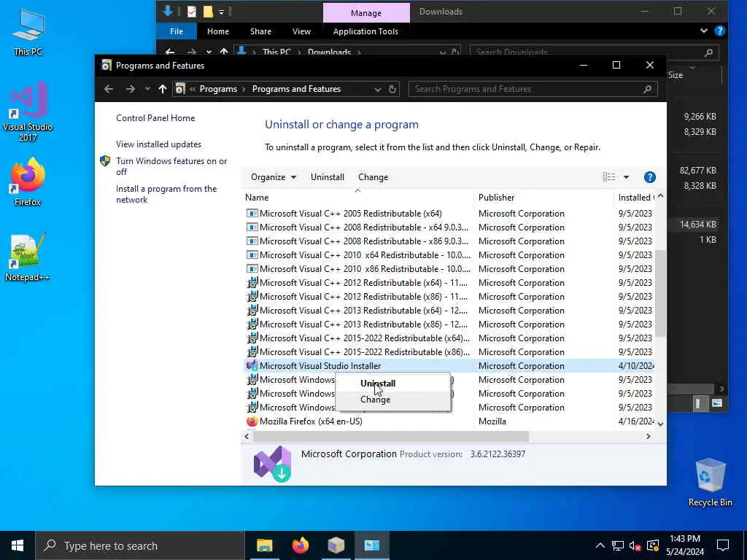The width and height of the screenshot is (747, 560).
Task: Open Visual Studio 2017 desktop shortcut
Action: 28,112
